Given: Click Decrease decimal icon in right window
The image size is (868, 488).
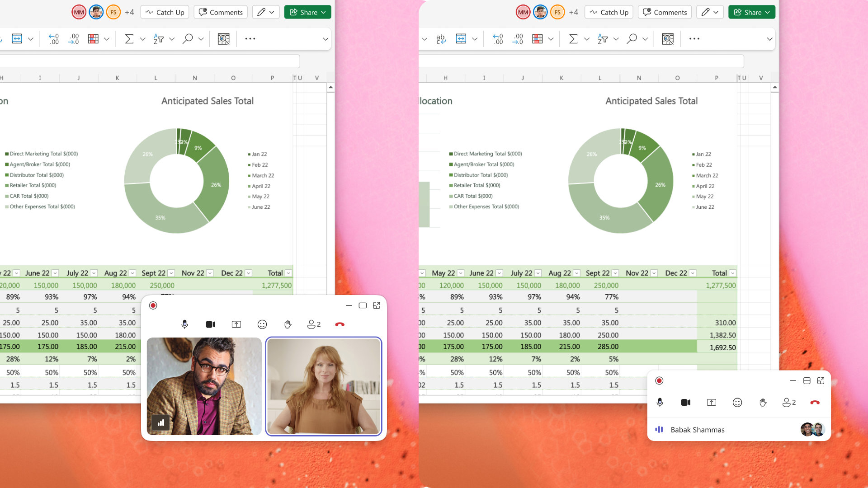Looking at the screenshot, I should coord(498,39).
